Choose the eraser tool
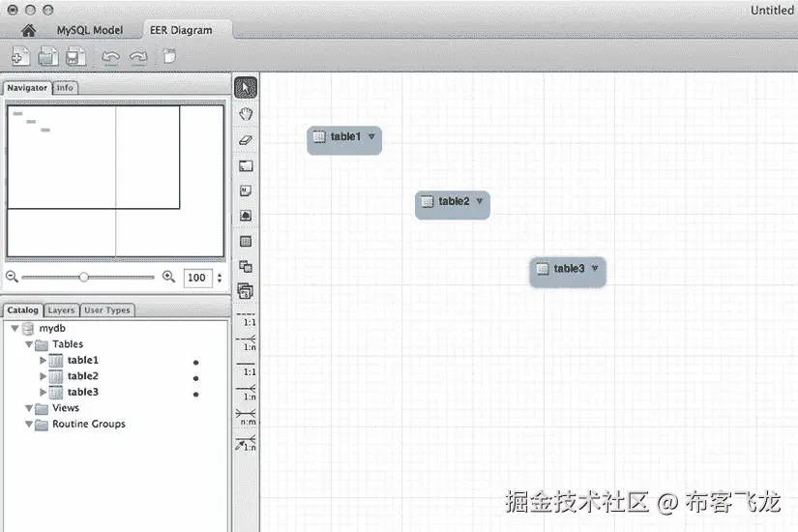 246,140
